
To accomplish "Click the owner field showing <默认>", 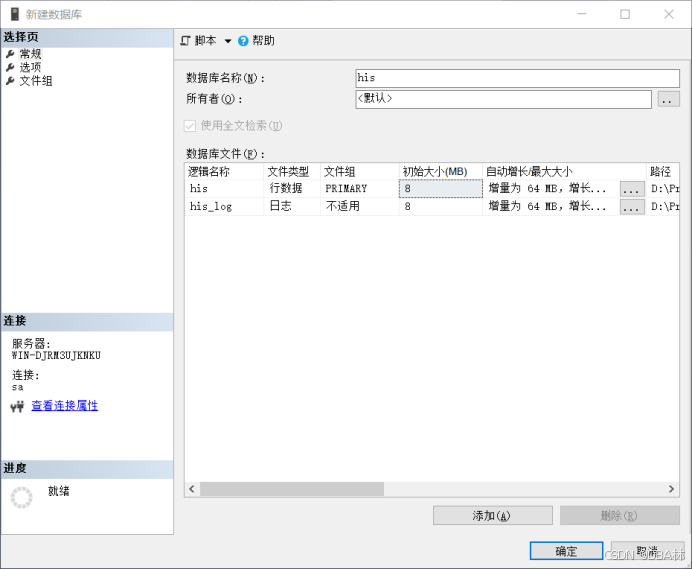I will tap(503, 99).
